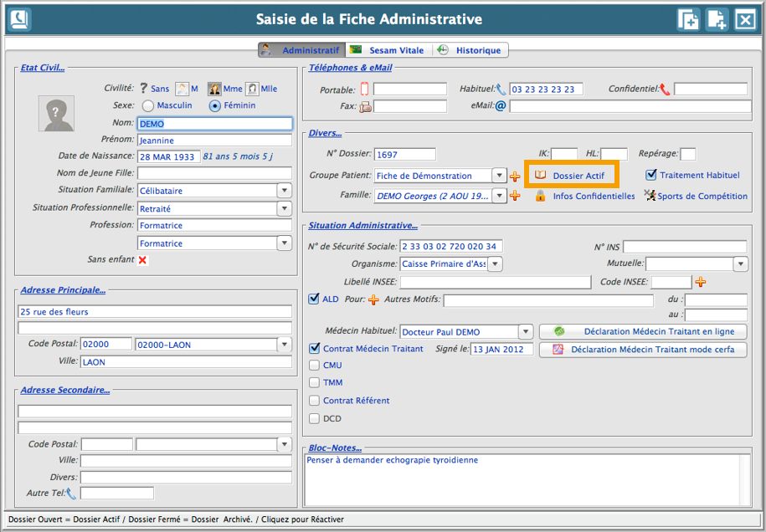766x532 pixels.
Task: Open the Situation Familiale dropdown
Action: coord(285,191)
